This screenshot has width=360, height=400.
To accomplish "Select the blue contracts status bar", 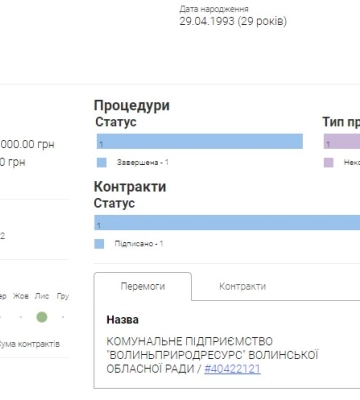I will [x=227, y=222].
